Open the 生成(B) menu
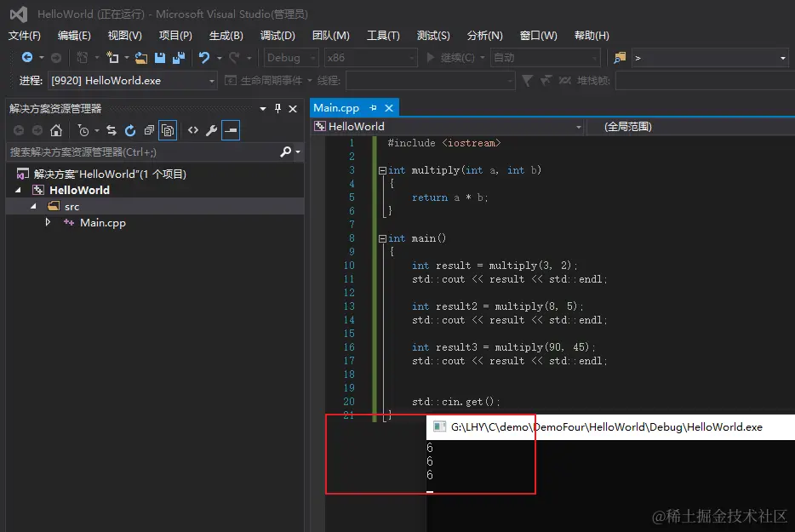795x532 pixels. [226, 36]
